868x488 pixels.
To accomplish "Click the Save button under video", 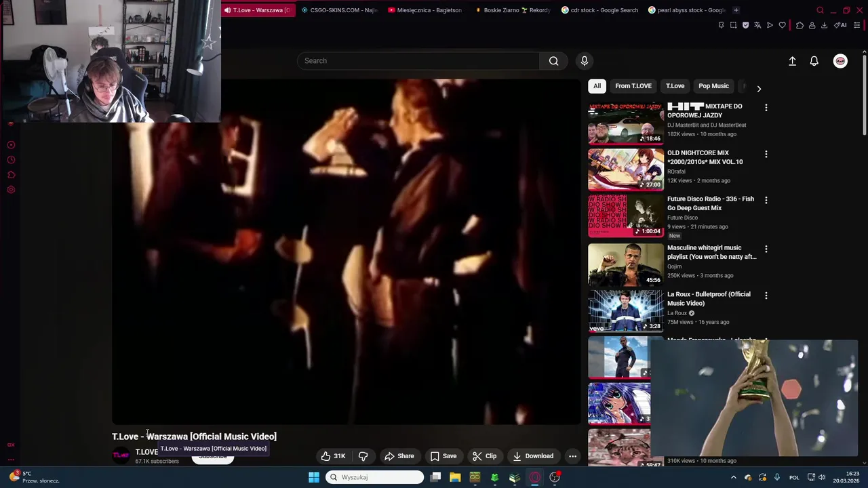I will [x=443, y=456].
